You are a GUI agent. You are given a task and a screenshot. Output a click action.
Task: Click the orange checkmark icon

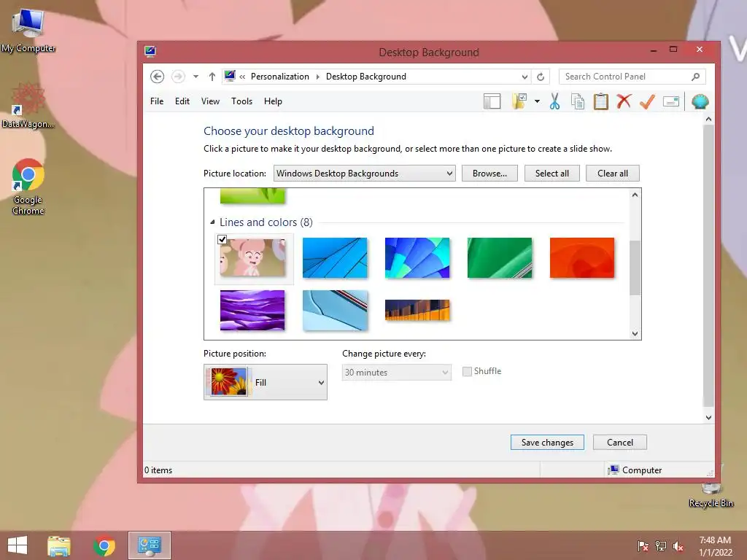[x=647, y=101]
